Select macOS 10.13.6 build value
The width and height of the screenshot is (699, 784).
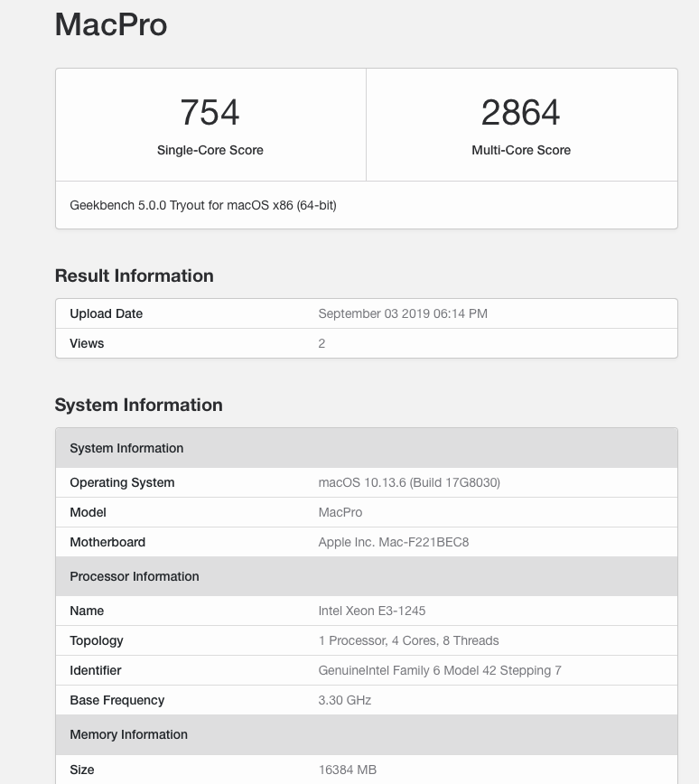[x=409, y=482]
